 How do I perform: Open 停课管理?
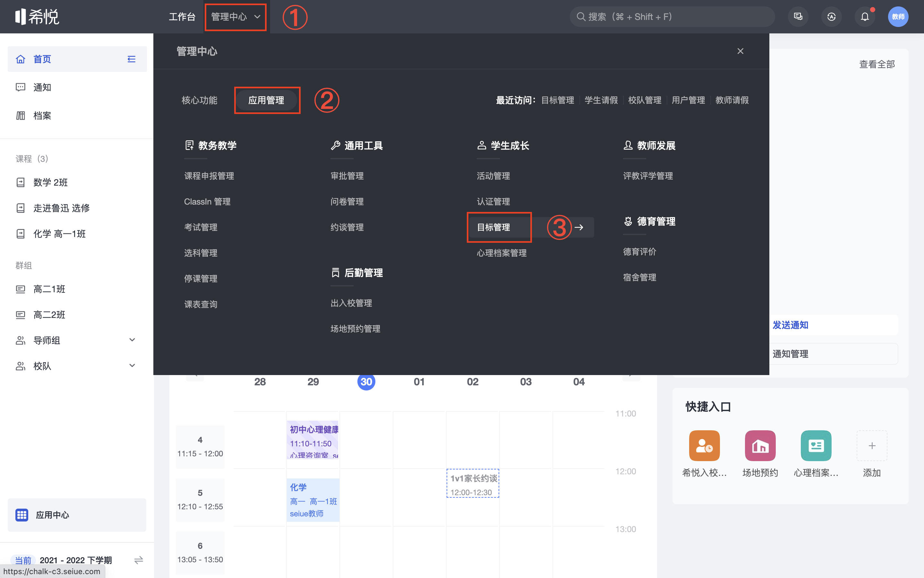point(201,278)
